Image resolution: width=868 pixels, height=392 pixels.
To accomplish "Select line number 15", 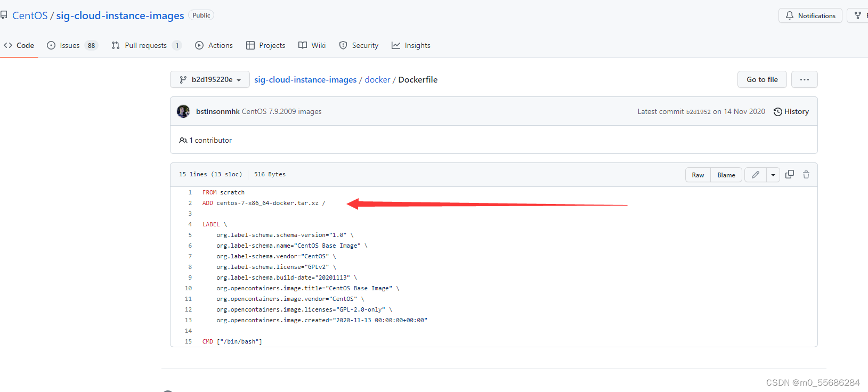I will [x=188, y=341].
